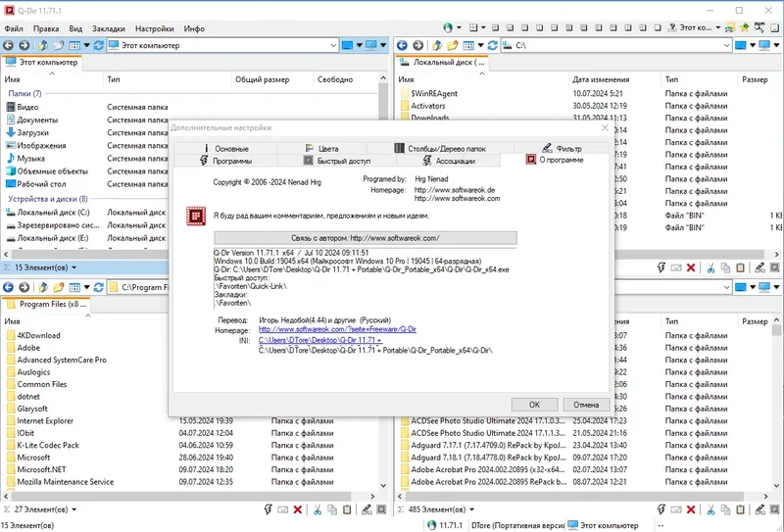Click the OK button in settings dialog
Image resolution: width=784 pixels, height=532 pixels.
click(x=534, y=405)
